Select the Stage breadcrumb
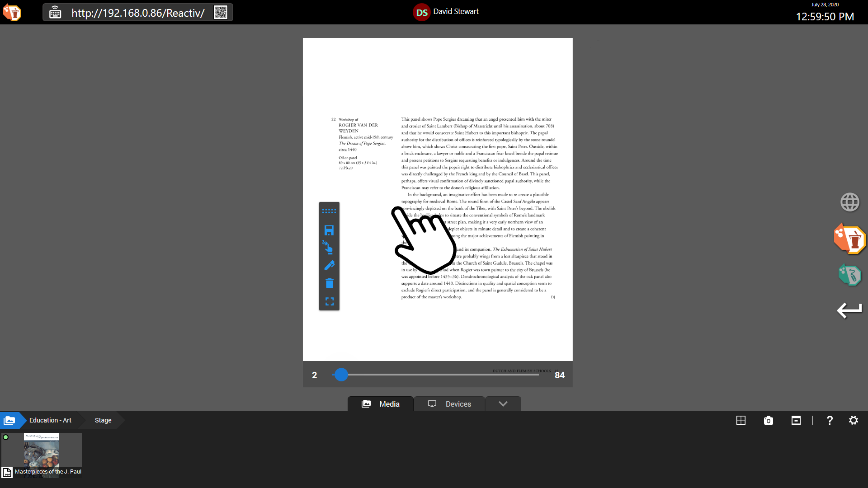This screenshot has width=868, height=488. [x=103, y=420]
